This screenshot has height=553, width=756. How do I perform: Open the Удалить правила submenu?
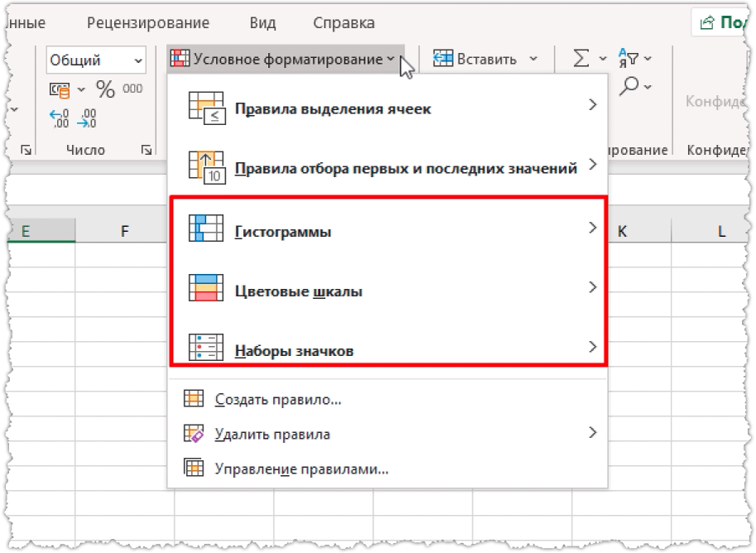pos(388,433)
